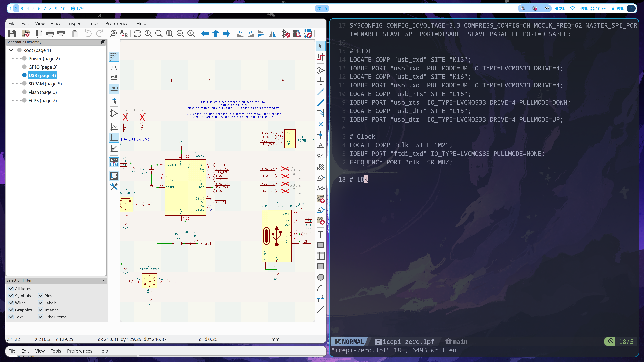
Task: Select the Draw Bus tool
Action: pos(320,103)
